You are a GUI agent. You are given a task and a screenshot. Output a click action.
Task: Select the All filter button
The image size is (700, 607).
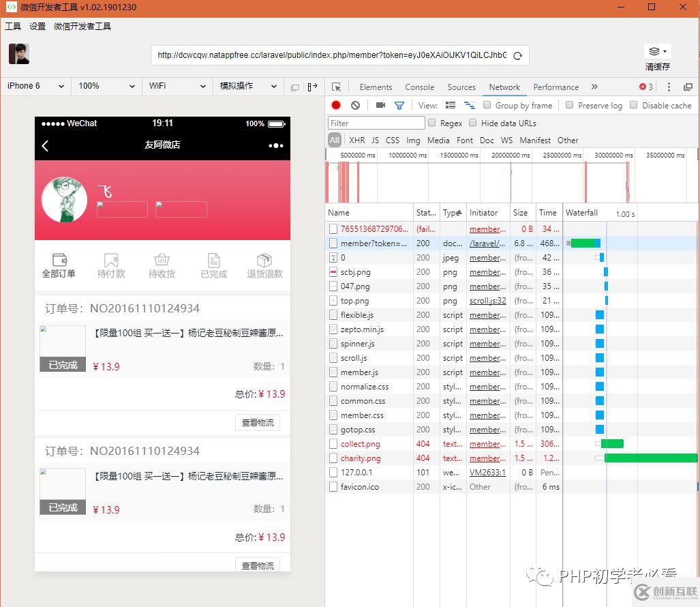point(335,140)
